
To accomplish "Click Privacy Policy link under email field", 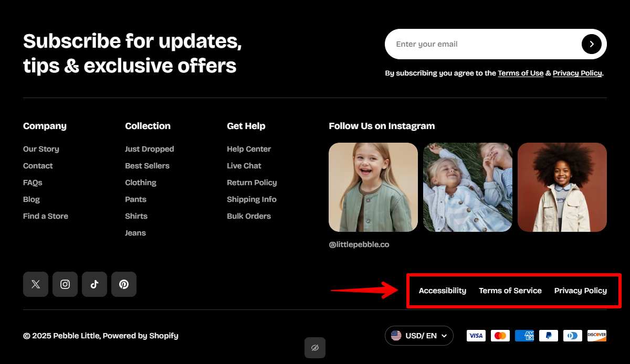I will coord(577,73).
